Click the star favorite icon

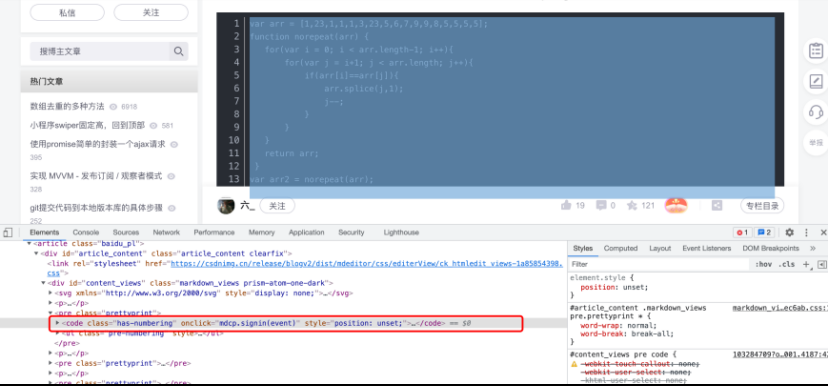[632, 205]
